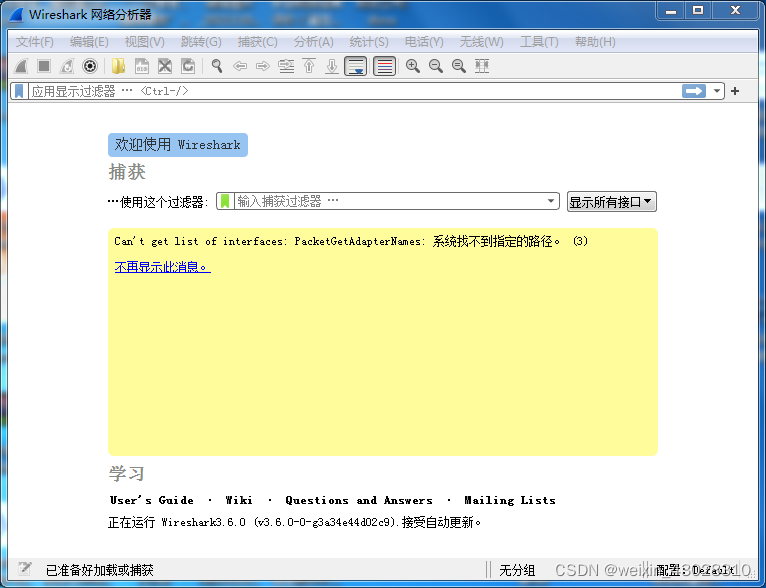Screen dimensions: 766x588
Task: Expand display filter history dropdown
Action: coord(717,91)
